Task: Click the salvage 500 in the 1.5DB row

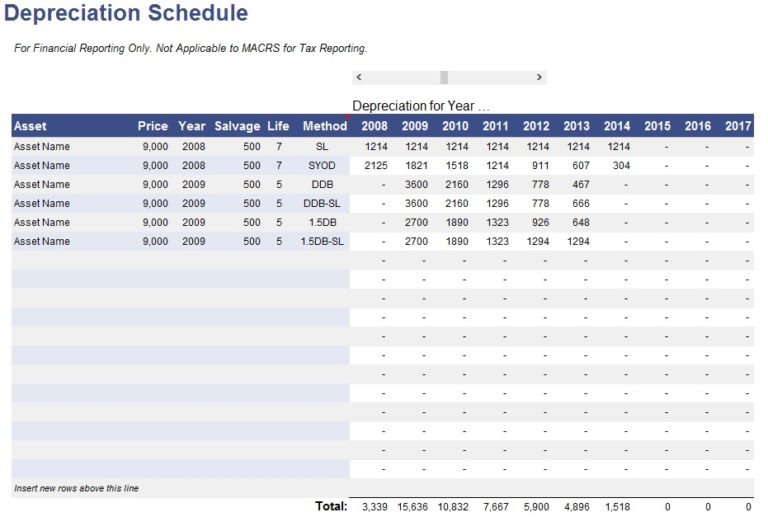Action: [x=252, y=222]
